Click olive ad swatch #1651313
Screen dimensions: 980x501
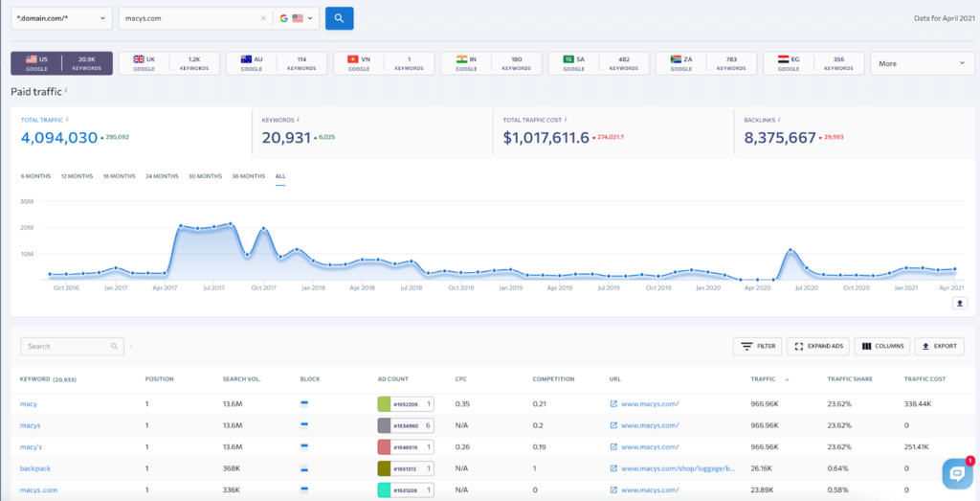click(x=385, y=468)
